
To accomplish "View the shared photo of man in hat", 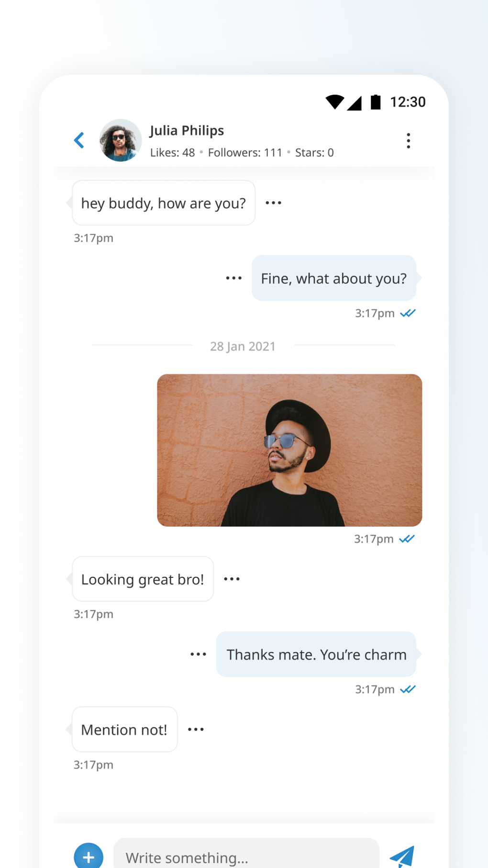I will pos(289,450).
